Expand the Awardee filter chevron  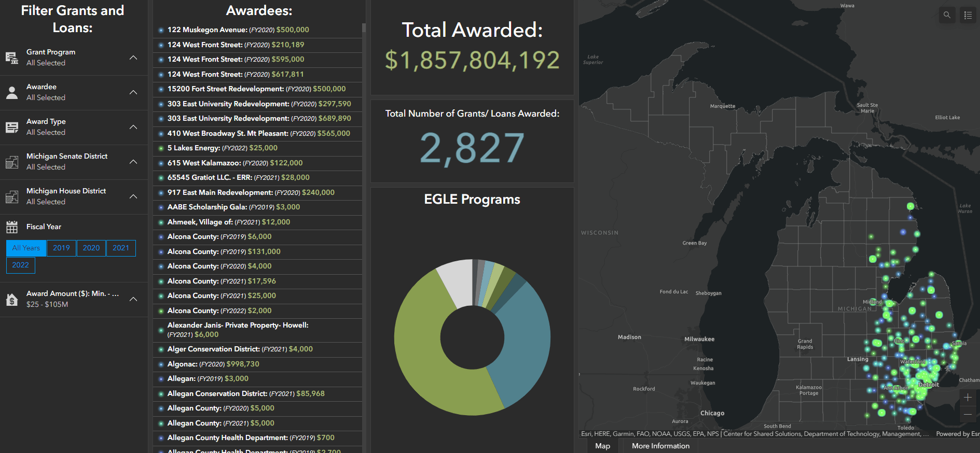(133, 92)
